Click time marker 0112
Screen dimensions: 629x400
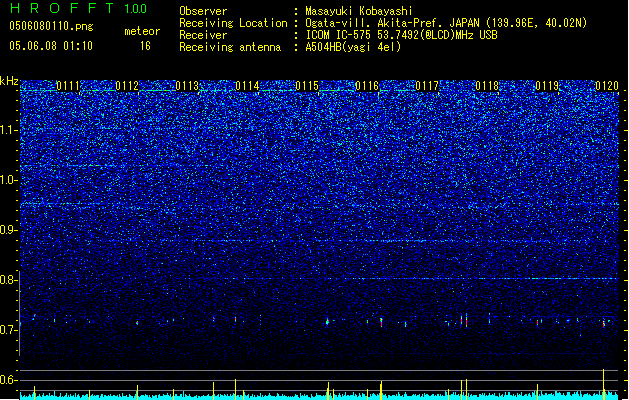click(x=127, y=86)
